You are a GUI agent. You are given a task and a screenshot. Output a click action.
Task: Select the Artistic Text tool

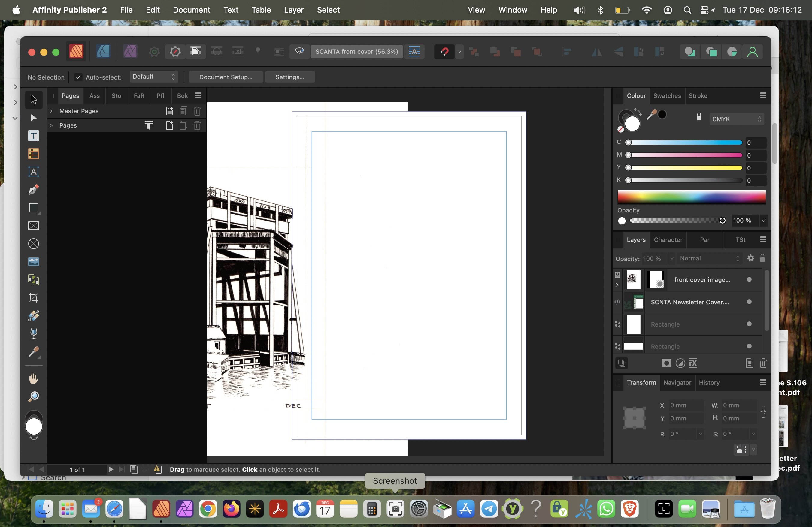(33, 171)
